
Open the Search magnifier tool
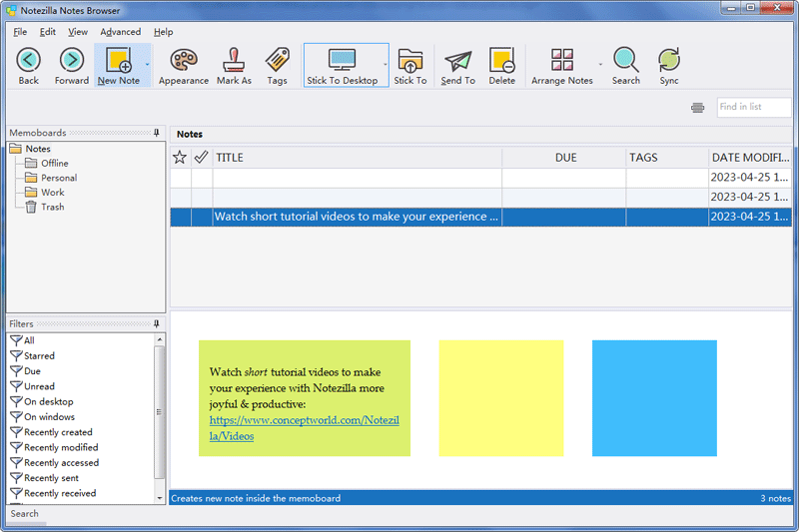[x=626, y=66]
